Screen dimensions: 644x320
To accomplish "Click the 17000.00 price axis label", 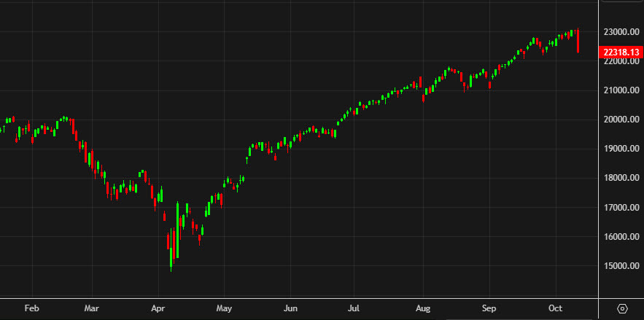I will coord(620,208).
